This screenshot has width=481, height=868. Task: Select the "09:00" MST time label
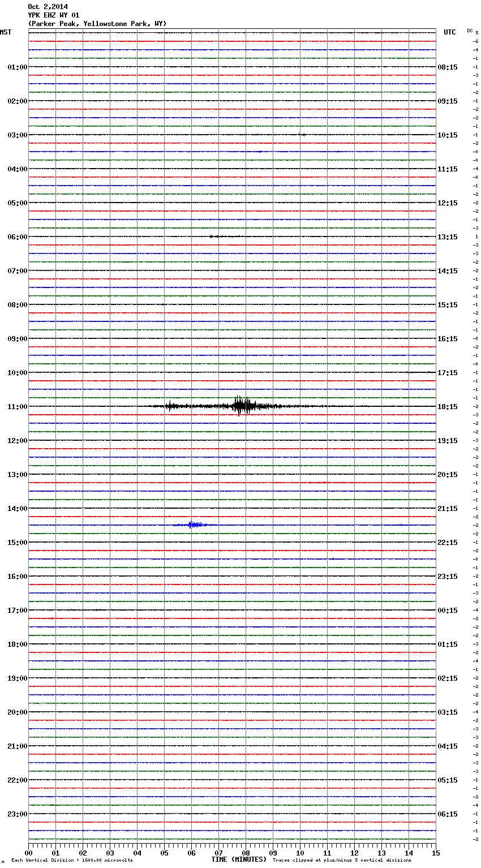coord(18,339)
